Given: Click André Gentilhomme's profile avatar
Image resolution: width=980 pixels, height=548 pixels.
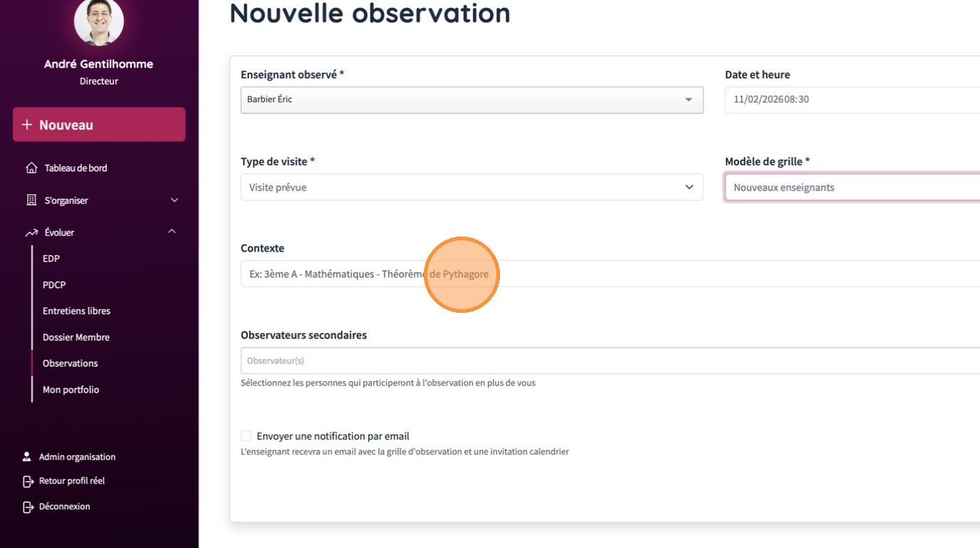Looking at the screenshot, I should (x=99, y=21).
